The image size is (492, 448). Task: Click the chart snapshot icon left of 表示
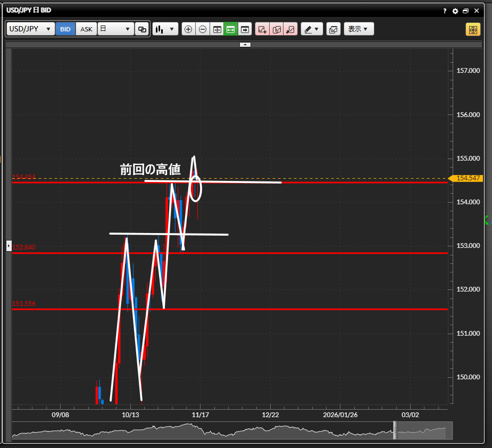coord(333,29)
